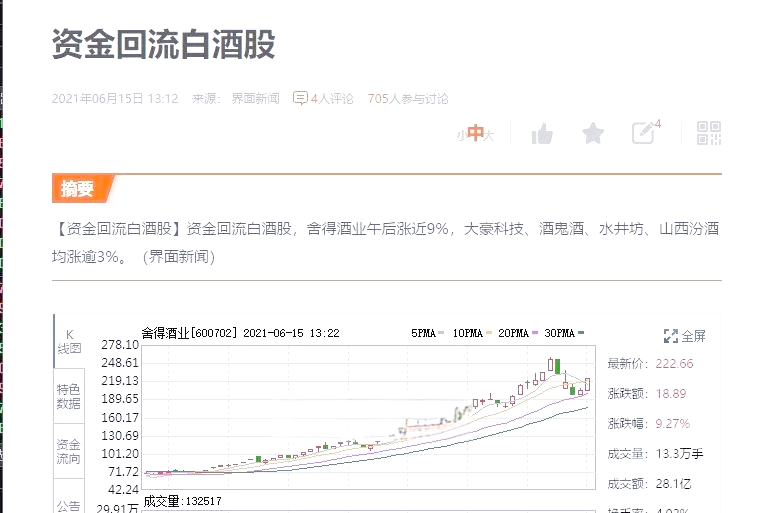Click the 界面新闻 source link
The width and height of the screenshot is (758, 513).
255,99
